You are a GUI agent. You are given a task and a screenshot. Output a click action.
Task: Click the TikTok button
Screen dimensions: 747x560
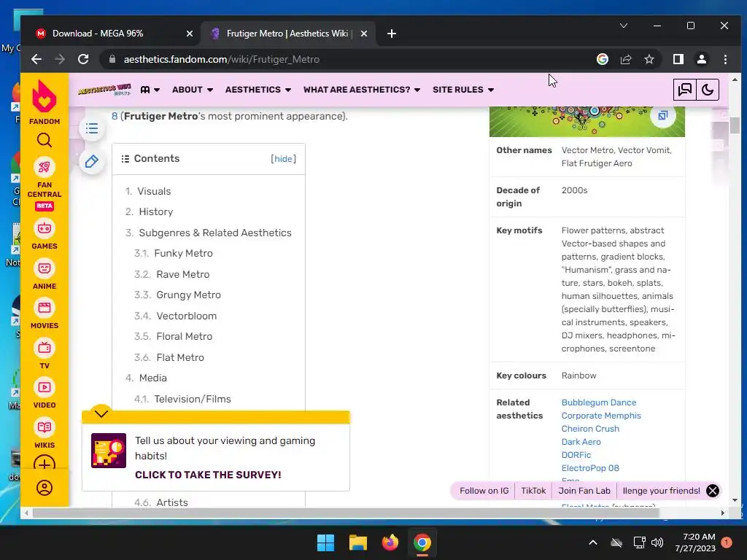tap(533, 491)
